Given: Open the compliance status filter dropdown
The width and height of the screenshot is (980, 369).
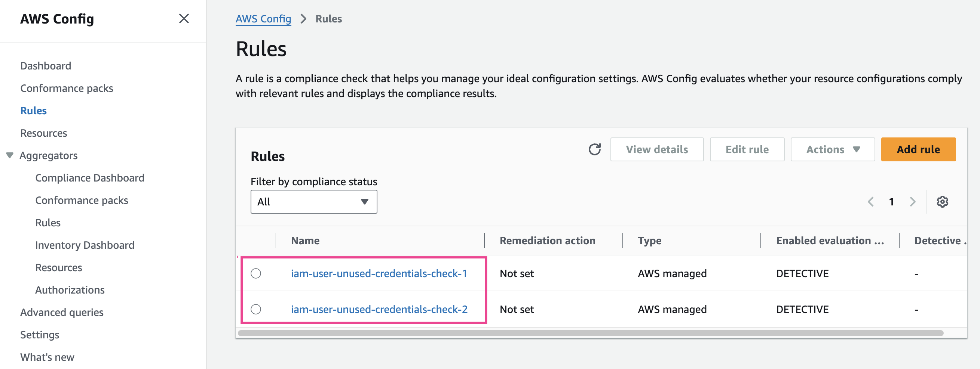Looking at the screenshot, I should click(x=313, y=202).
